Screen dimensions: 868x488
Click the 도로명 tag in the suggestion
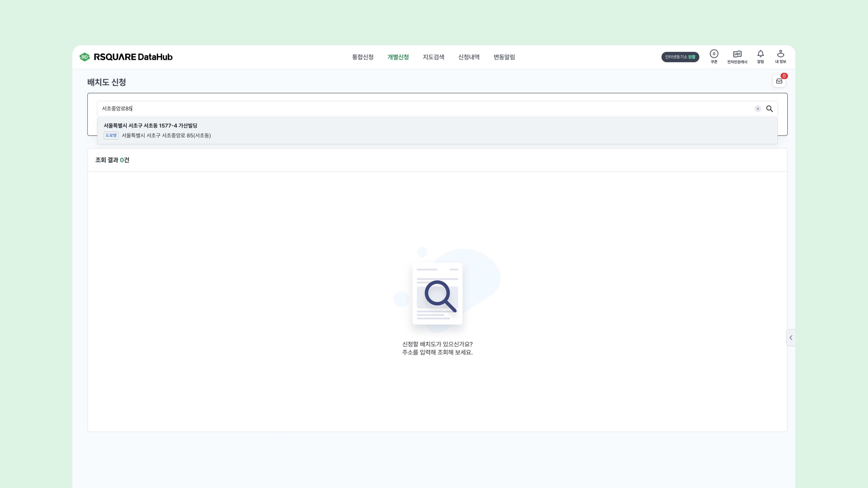pyautogui.click(x=111, y=135)
